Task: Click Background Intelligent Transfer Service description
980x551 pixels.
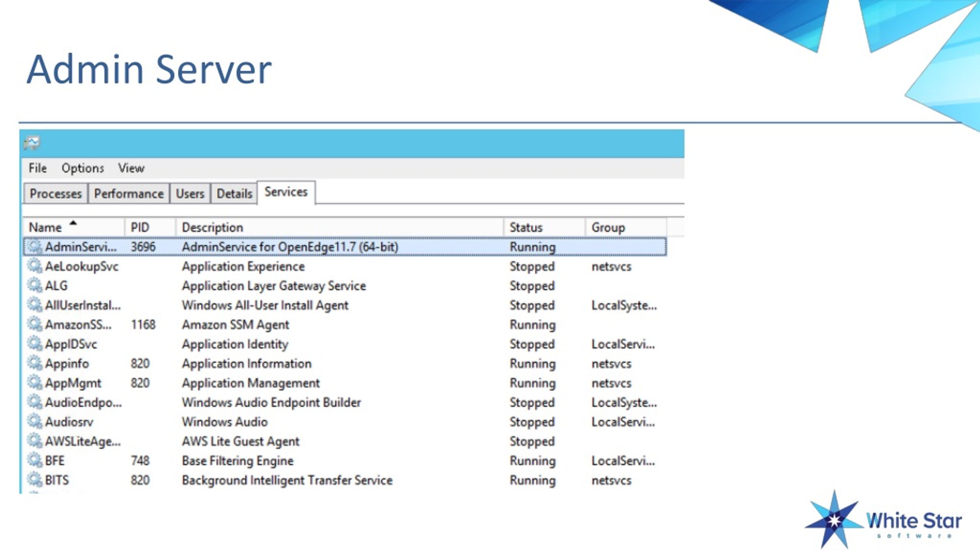Action: [x=287, y=480]
